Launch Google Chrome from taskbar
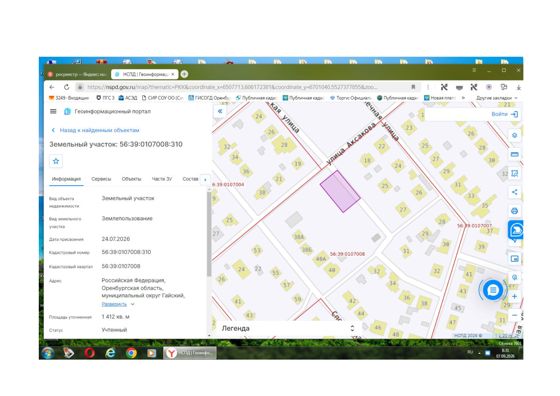560x396 pixels. pos(131,353)
